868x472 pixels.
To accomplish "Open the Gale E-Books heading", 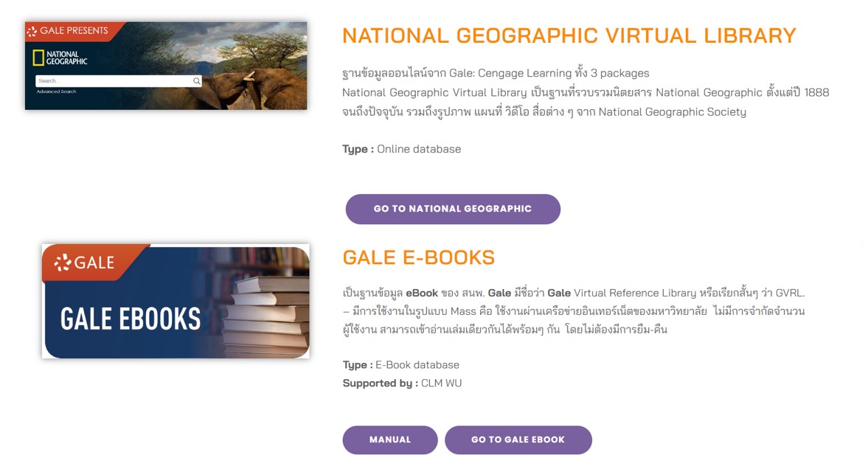I will [x=418, y=257].
